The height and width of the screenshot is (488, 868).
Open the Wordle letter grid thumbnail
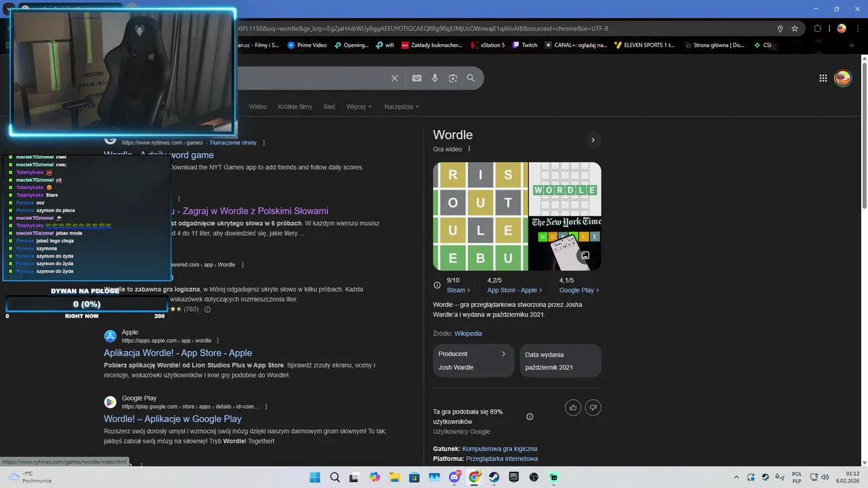coord(480,216)
